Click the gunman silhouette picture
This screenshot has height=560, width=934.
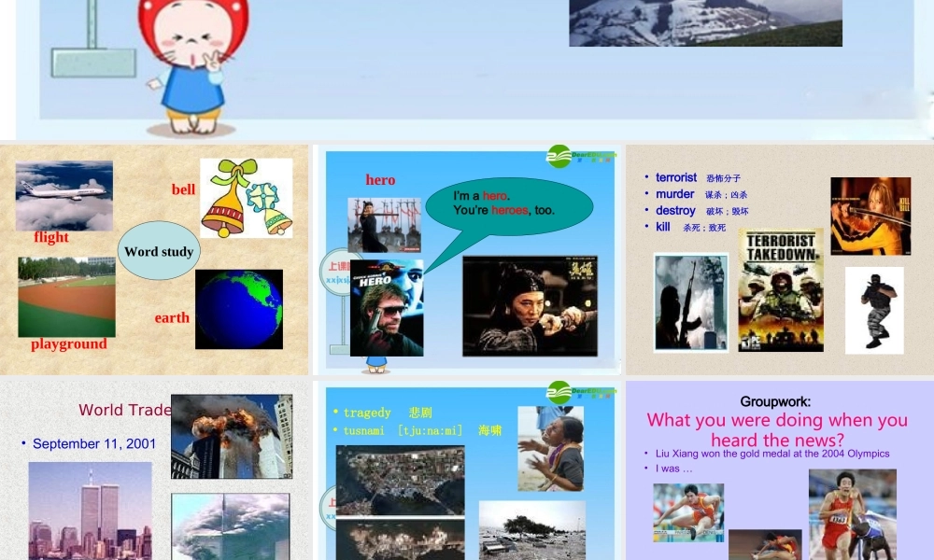(691, 302)
